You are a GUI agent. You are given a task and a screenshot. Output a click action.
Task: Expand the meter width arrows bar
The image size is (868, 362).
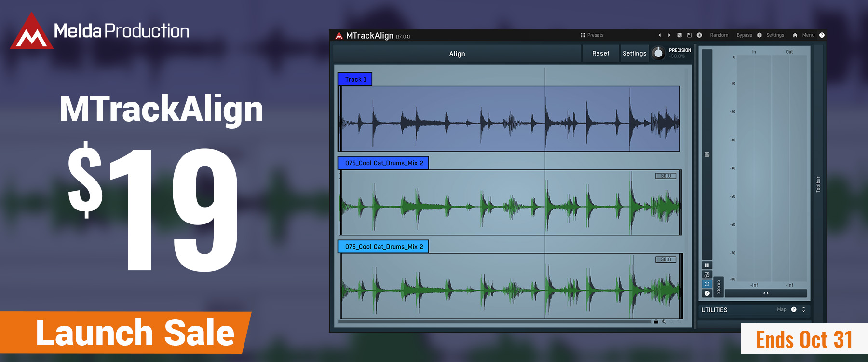click(x=765, y=293)
